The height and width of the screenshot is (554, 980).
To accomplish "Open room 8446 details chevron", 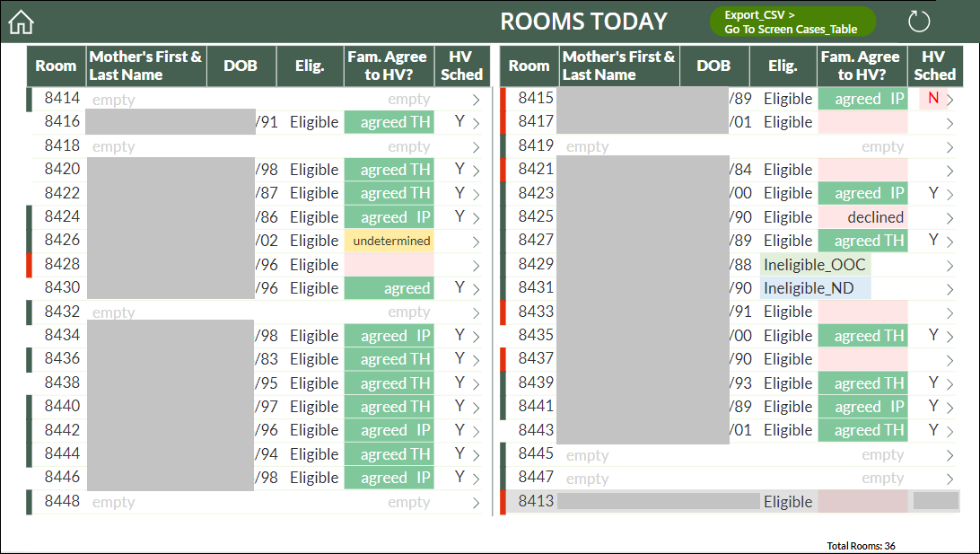I will pos(477,479).
